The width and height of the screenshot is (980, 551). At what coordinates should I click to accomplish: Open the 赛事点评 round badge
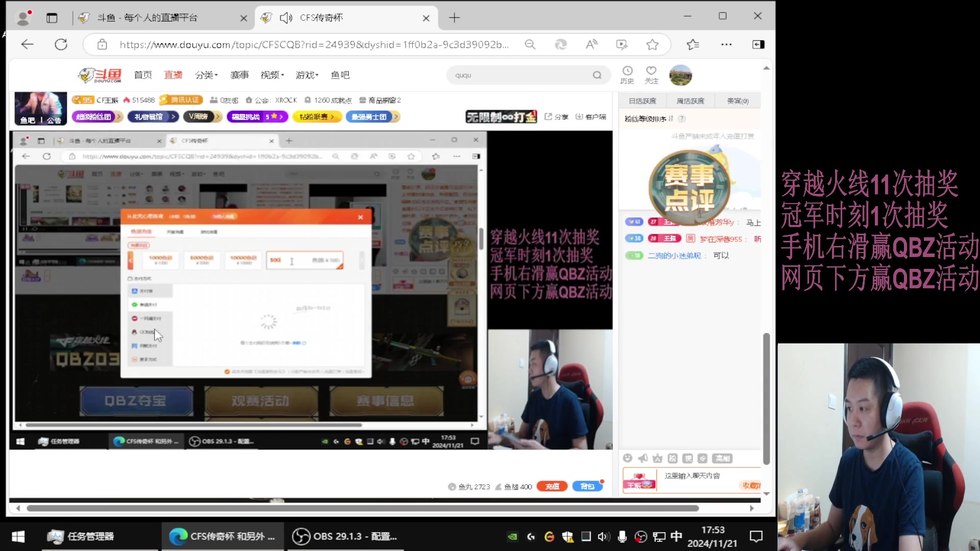point(689,187)
